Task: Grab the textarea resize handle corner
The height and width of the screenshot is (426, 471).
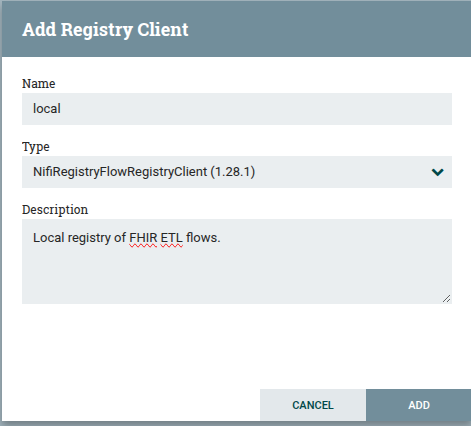Action: (447, 299)
